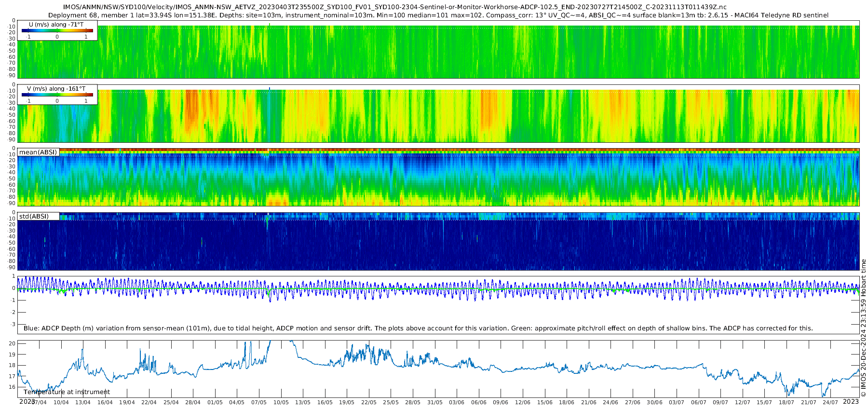
Task: Click the 28/04 date tick
Action: pos(192,402)
